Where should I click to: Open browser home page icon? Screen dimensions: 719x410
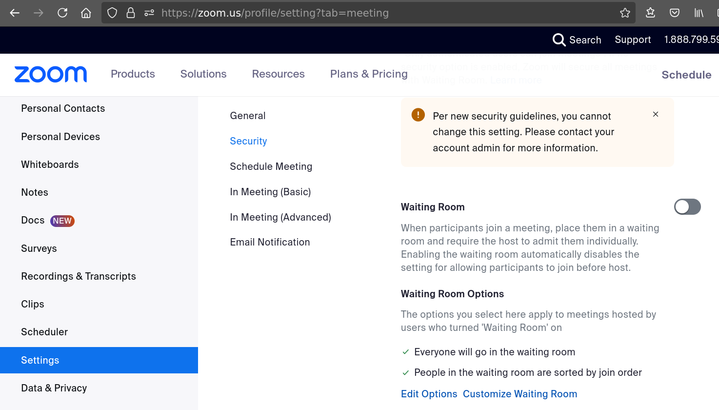(86, 13)
